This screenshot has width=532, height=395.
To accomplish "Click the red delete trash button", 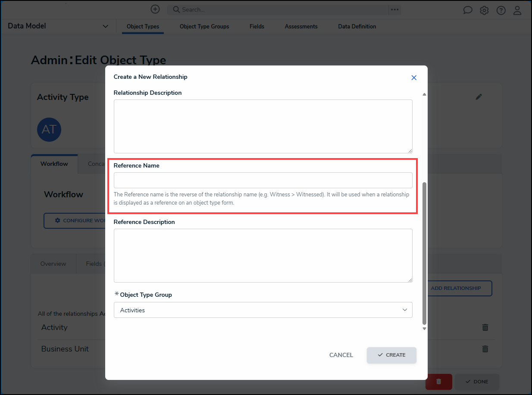I will [439, 382].
